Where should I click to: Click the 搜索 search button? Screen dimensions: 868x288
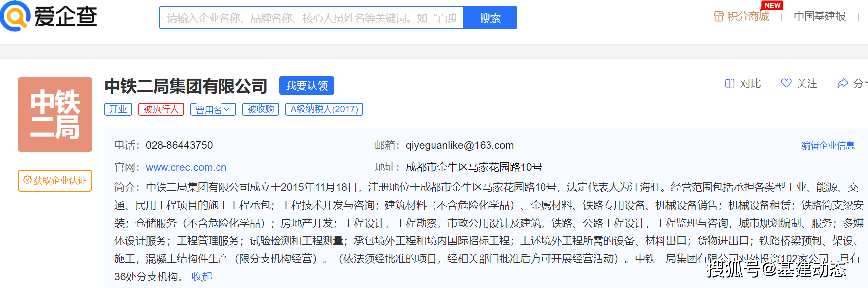click(490, 18)
